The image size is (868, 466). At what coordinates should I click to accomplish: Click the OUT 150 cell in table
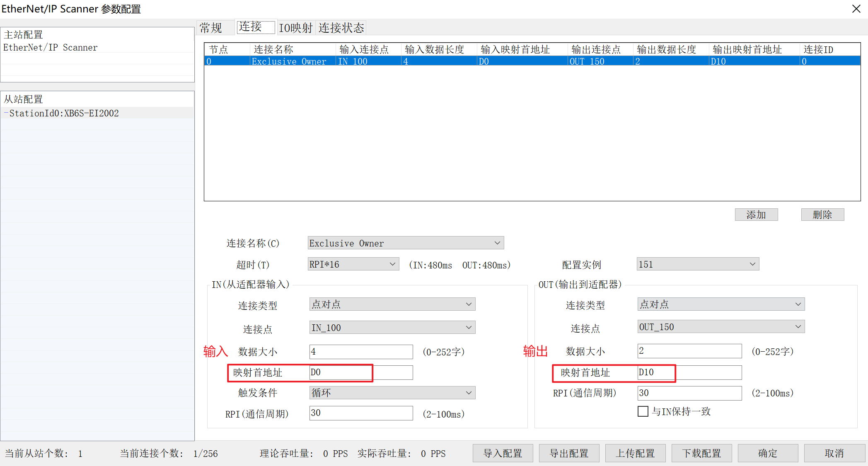click(600, 61)
